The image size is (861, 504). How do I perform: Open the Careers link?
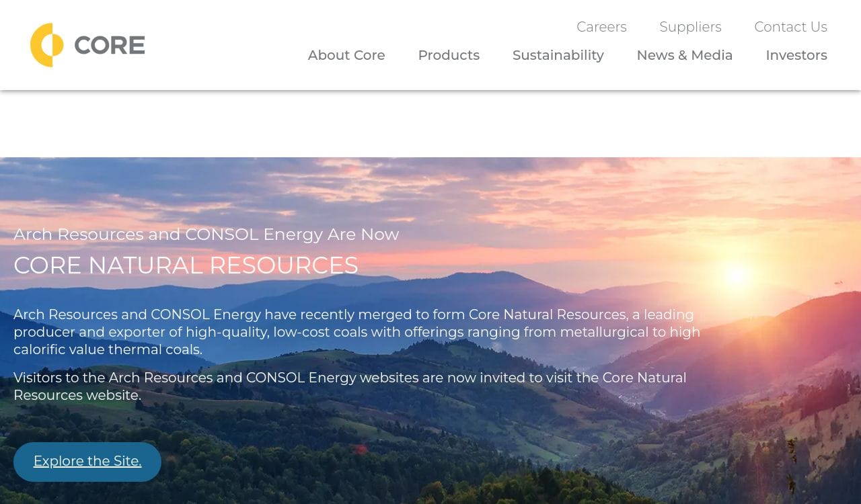(601, 27)
